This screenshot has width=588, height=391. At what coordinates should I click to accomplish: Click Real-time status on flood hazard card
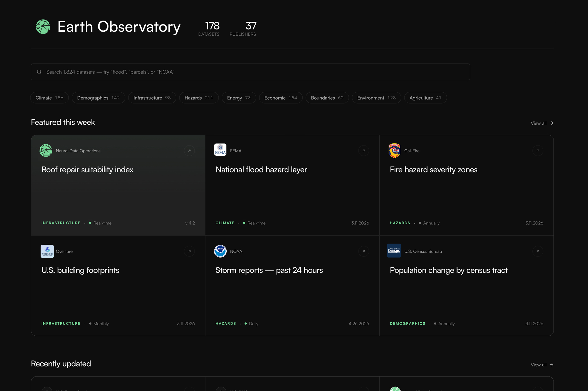tap(256, 223)
